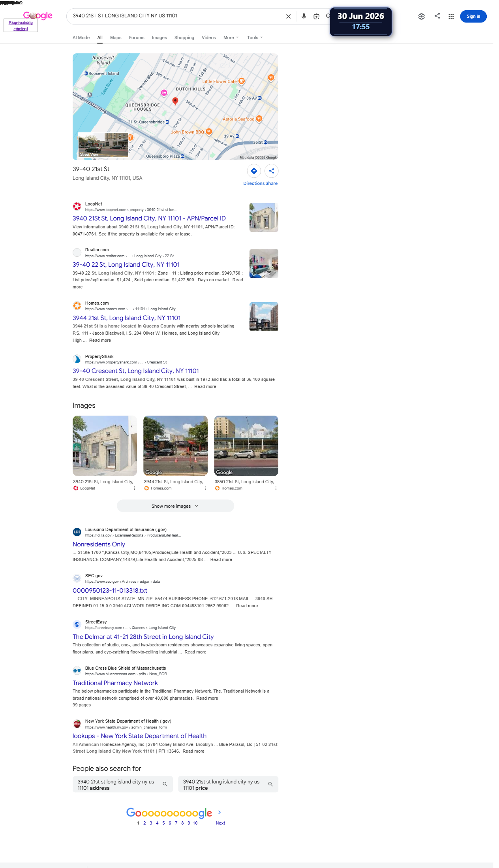Image resolution: width=499 pixels, height=868 pixels.
Task: Clear the search box with the X icon
Action: click(x=288, y=16)
